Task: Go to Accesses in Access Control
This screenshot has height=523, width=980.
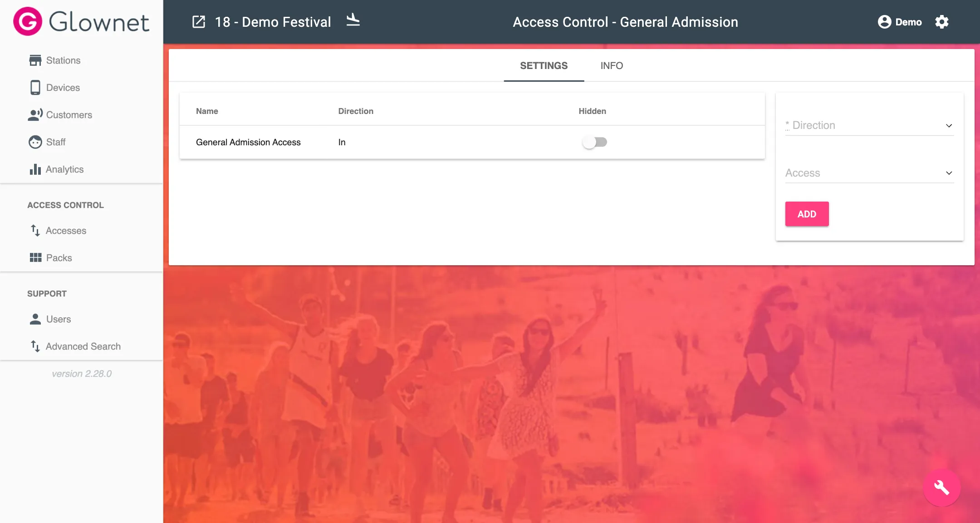Action: pos(66,231)
